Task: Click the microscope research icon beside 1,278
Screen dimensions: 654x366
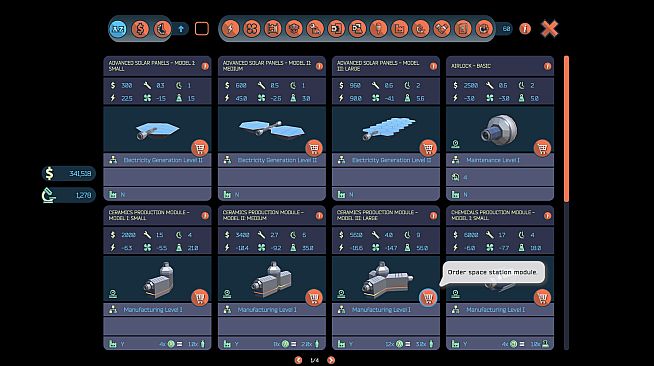Action: [x=49, y=195]
